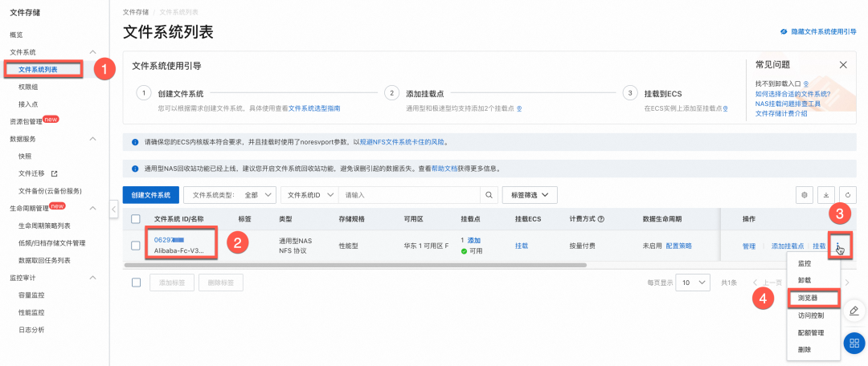
Task: Click 管理 in the operations column
Action: (x=749, y=246)
